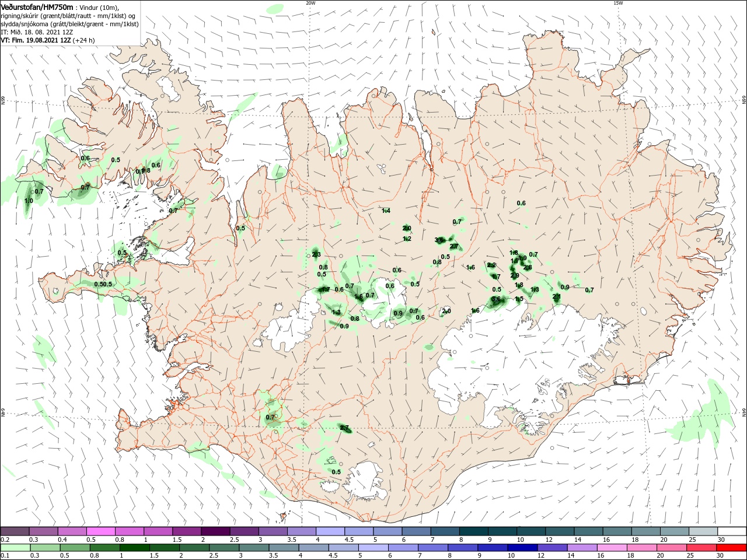Click the 'IT: Mið. 18. 08. 2021 12Z' line
747x560 pixels.
[x=37, y=32]
